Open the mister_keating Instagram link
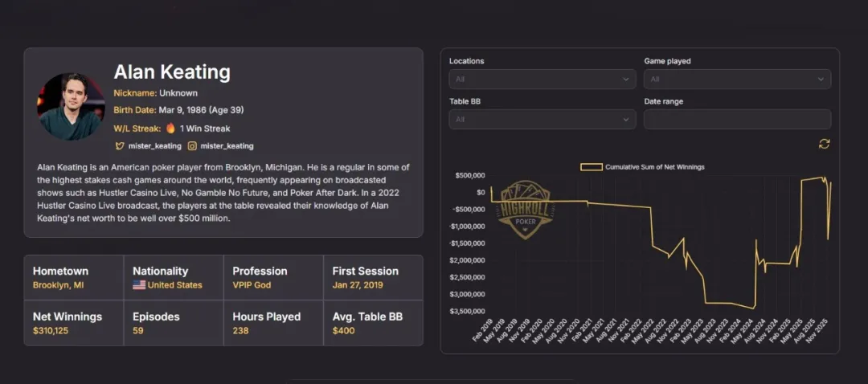Image resolution: width=868 pixels, height=384 pixels. tap(227, 146)
